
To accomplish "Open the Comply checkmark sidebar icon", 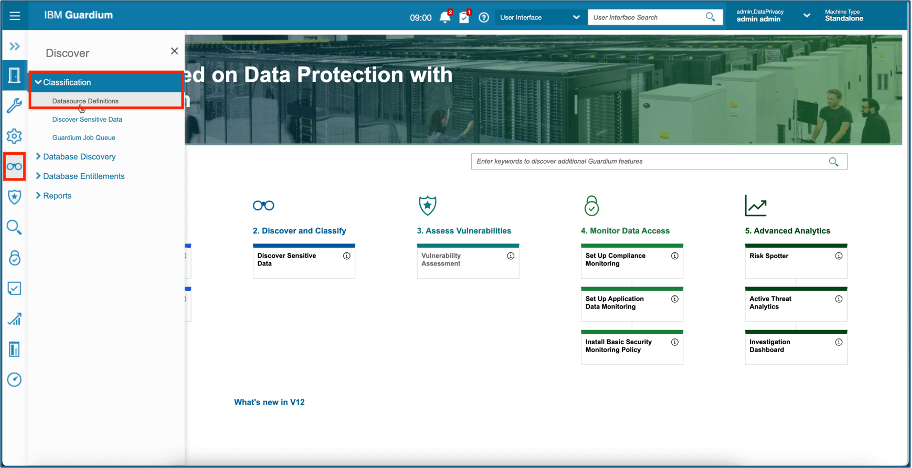I will pos(15,288).
